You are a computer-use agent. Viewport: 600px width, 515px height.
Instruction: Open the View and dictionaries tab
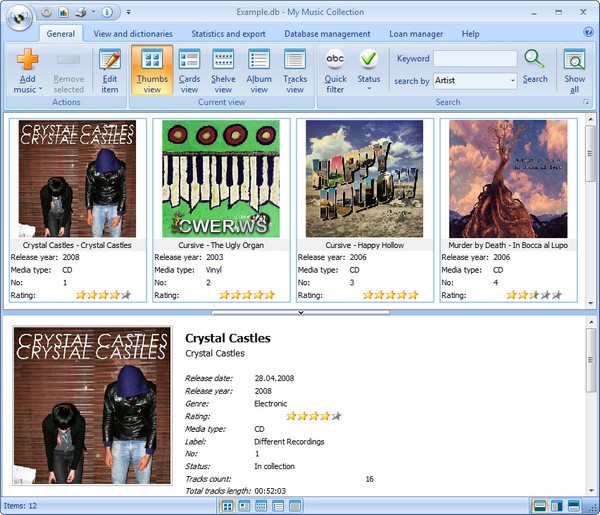coord(133,34)
